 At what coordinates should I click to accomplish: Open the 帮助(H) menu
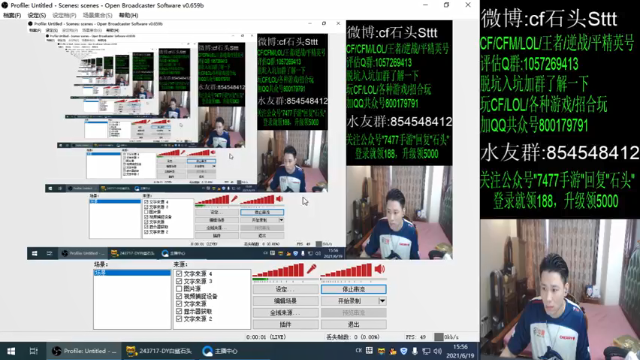coord(129,15)
